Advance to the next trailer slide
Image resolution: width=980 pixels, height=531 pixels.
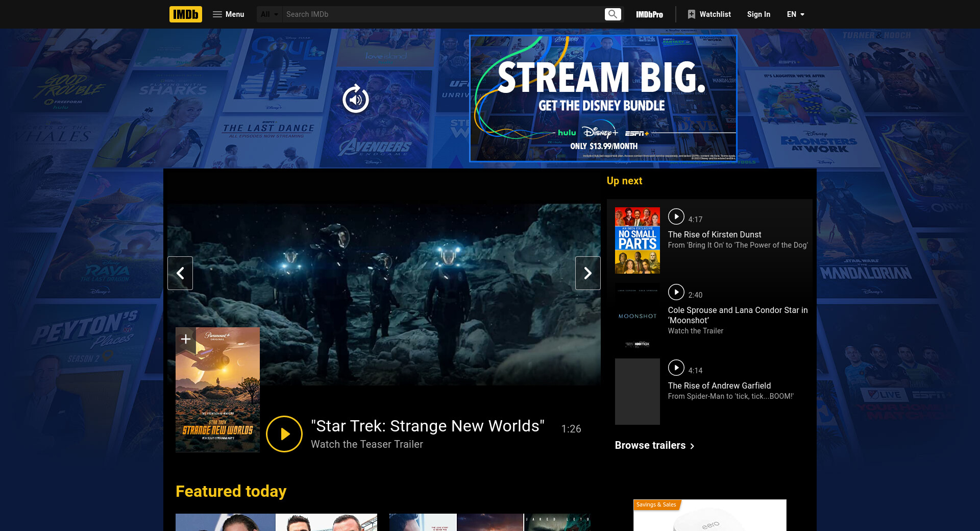point(588,273)
